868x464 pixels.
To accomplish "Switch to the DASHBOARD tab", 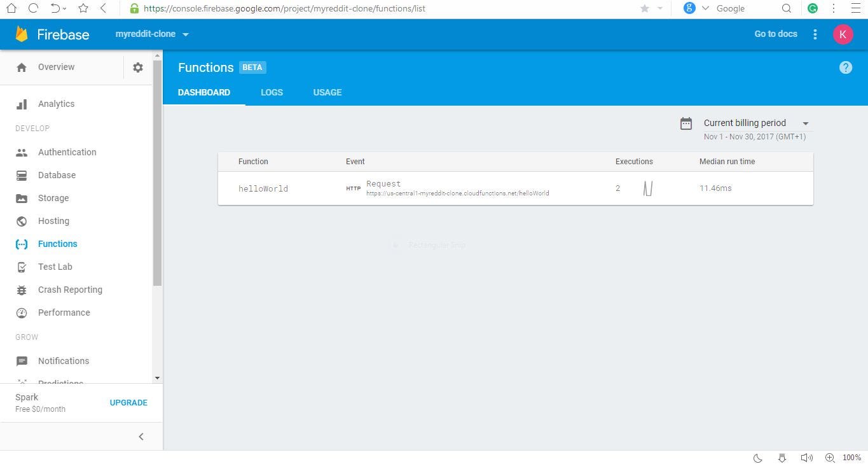I will 204,92.
